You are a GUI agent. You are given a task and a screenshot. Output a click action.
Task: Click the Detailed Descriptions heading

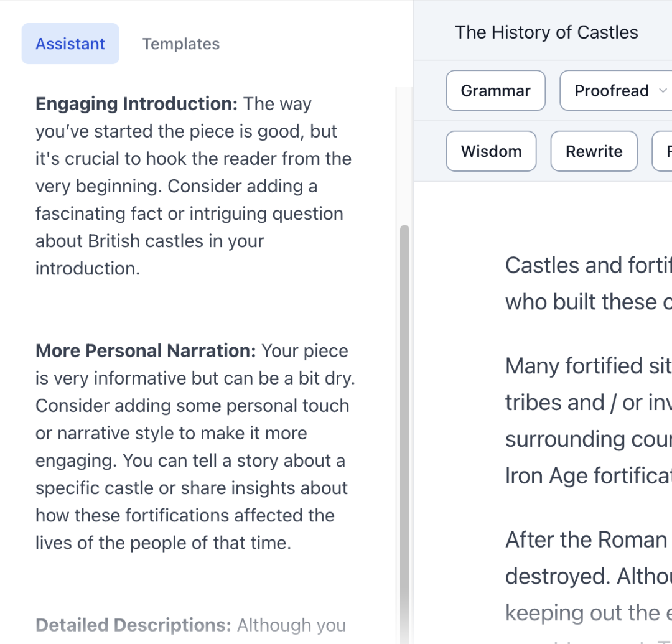tap(133, 625)
